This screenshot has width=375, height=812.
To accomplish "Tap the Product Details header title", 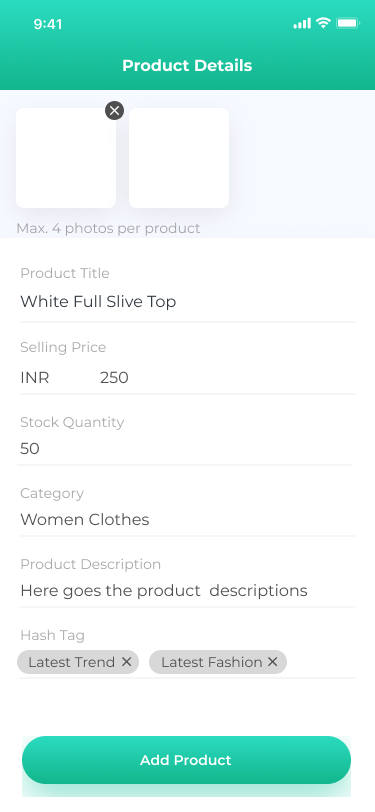I will (187, 65).
